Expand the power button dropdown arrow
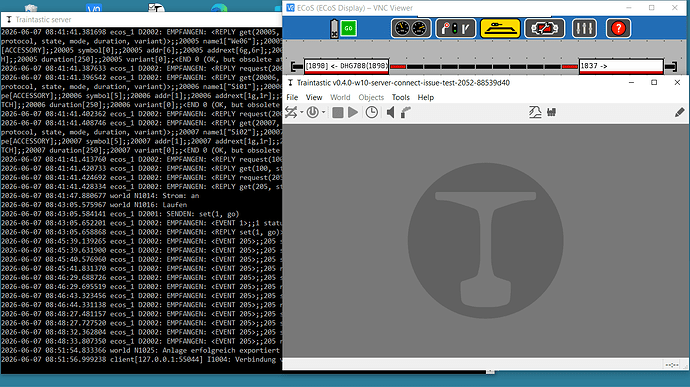 [323, 113]
